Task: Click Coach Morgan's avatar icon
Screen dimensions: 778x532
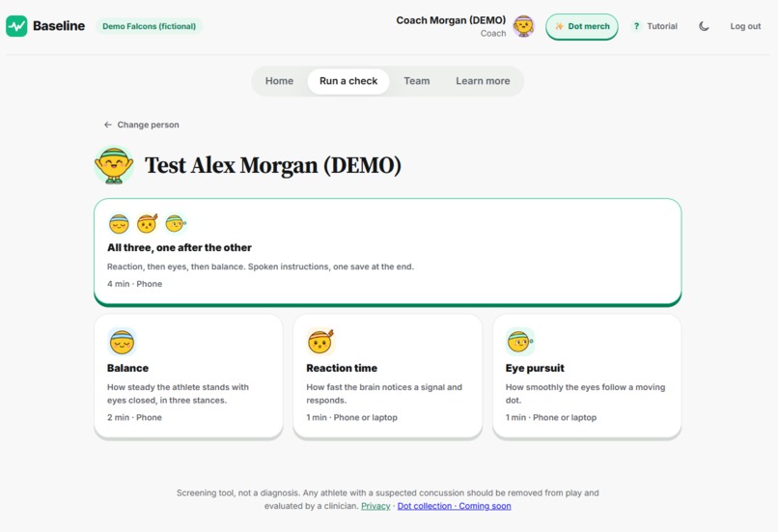Action: click(523, 26)
